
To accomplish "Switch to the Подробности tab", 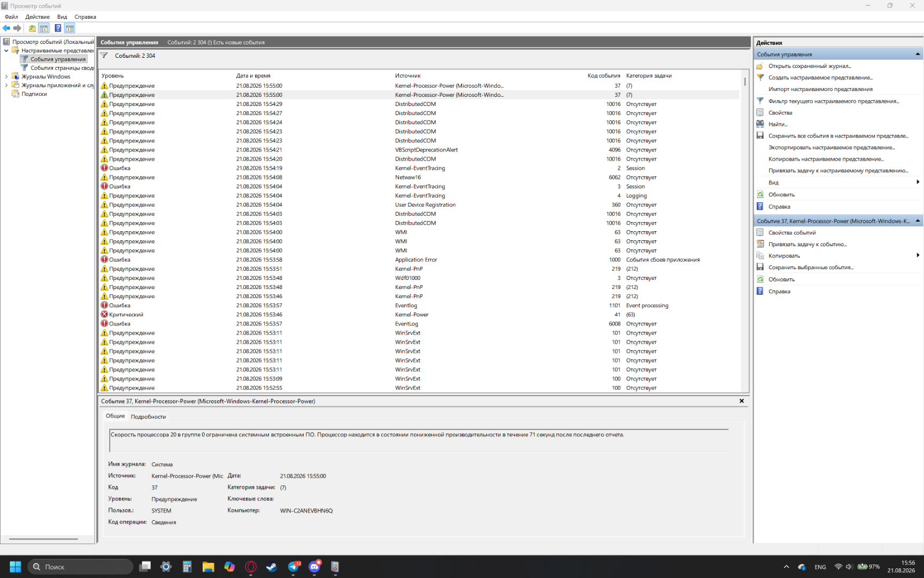I will pos(148,416).
